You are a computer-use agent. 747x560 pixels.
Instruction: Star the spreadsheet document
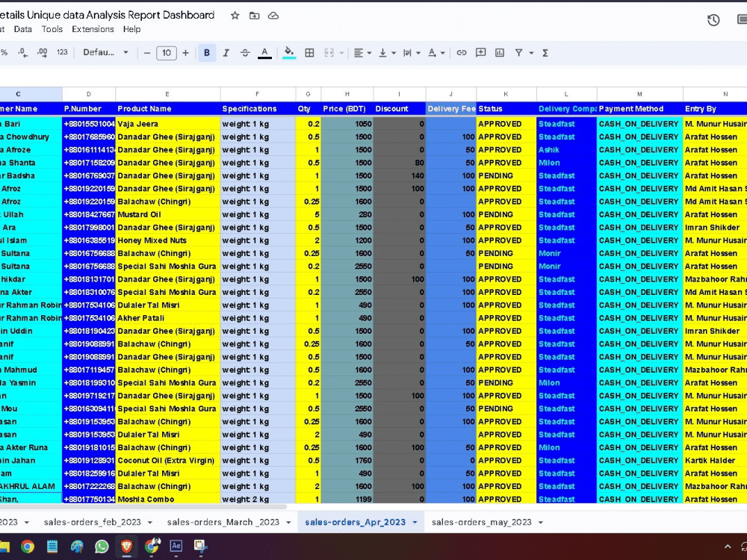235,14
